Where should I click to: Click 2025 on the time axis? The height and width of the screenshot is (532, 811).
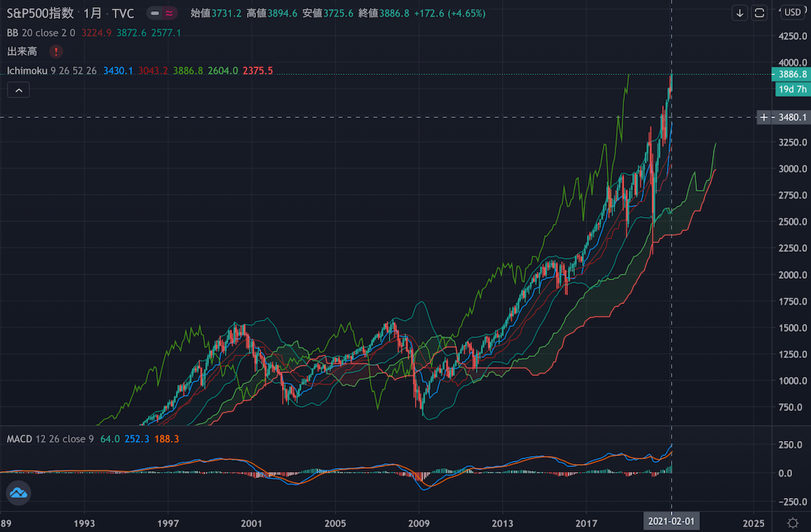[754, 523]
